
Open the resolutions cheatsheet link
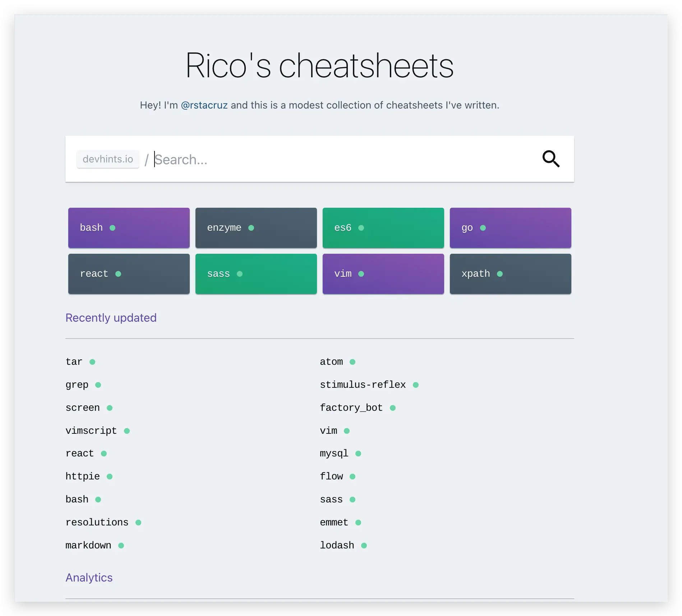point(97,522)
